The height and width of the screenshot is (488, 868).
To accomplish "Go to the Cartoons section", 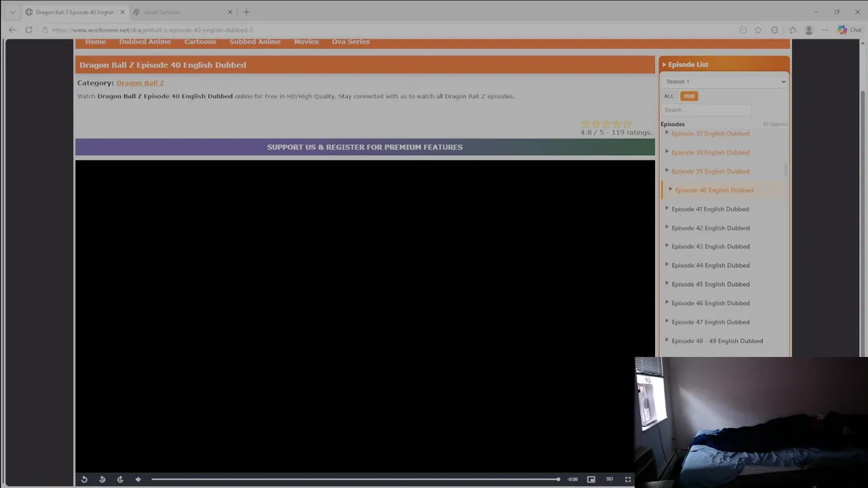I will [x=200, y=42].
